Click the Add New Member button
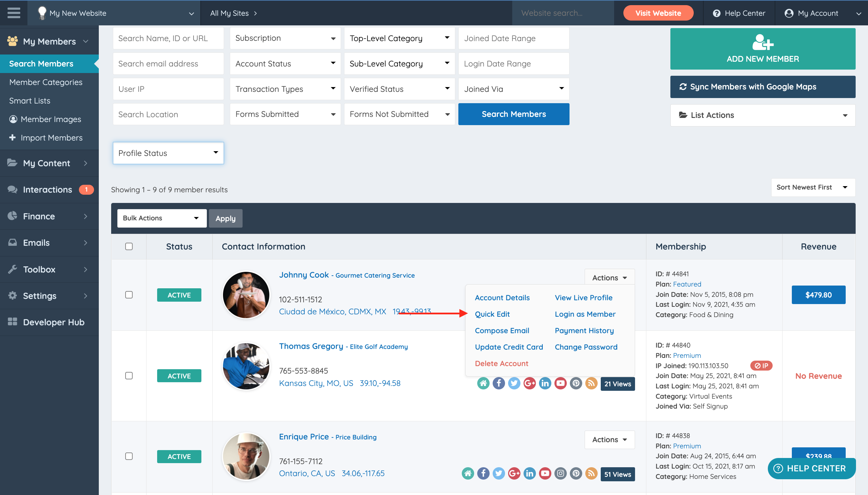 [762, 49]
